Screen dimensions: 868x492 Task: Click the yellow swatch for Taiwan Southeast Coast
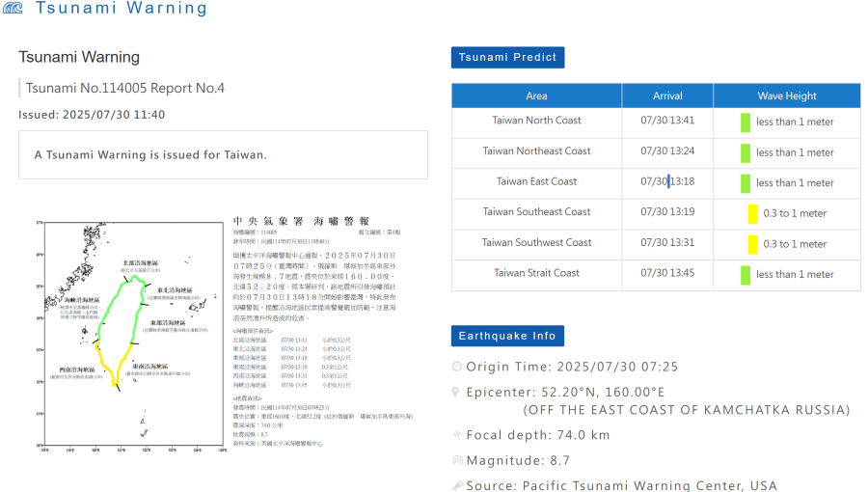(752, 214)
